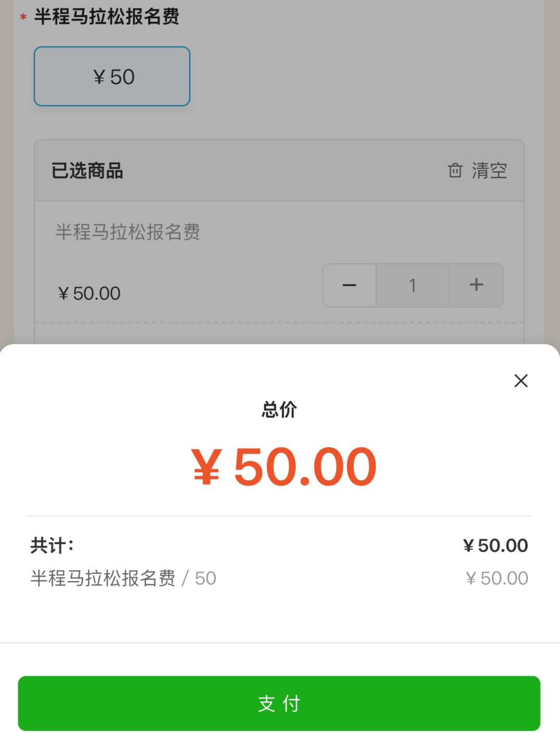Image resolution: width=560 pixels, height=747 pixels.
Task: Click the quantity field showing 1
Action: [412, 285]
